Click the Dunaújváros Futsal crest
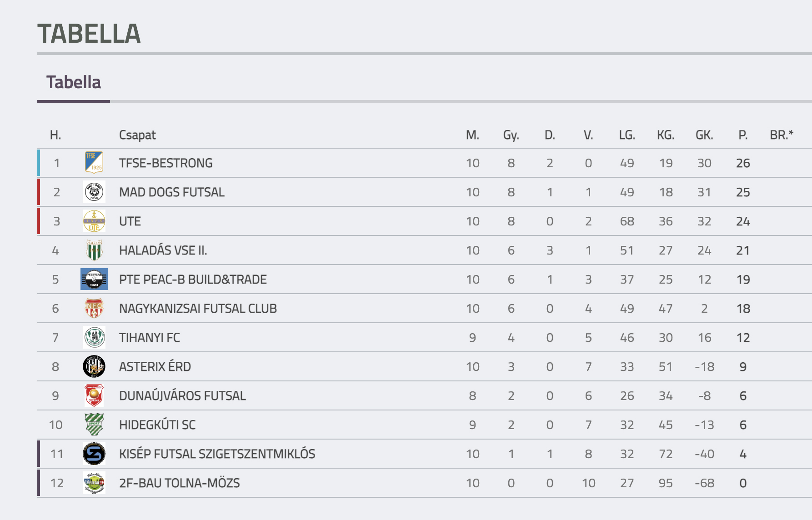The width and height of the screenshot is (812, 520). click(x=94, y=395)
